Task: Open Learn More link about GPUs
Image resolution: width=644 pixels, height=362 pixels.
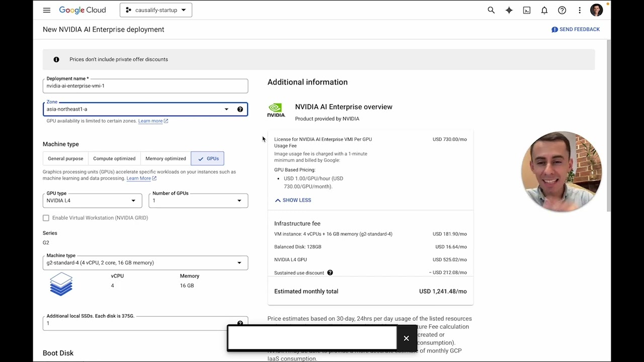Action: 141,178
